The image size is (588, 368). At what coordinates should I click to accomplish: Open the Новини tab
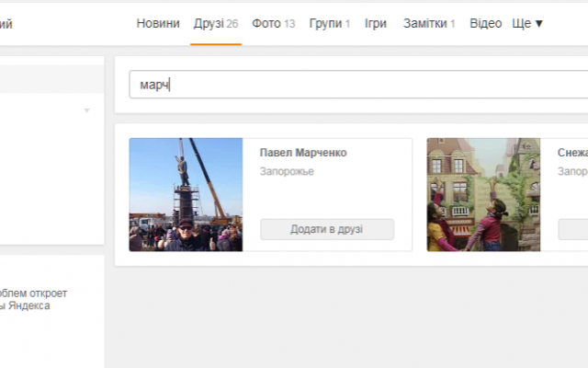[x=158, y=23]
